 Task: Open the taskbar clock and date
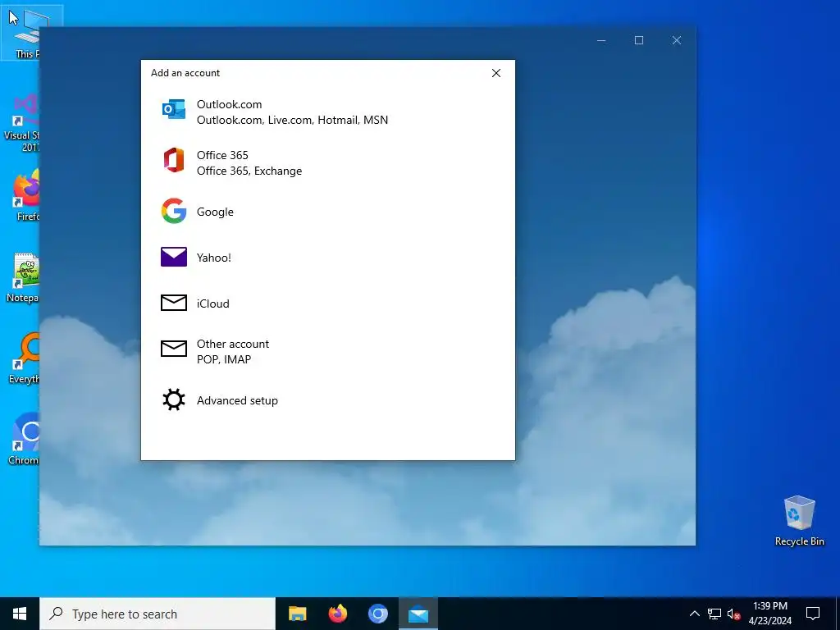point(769,614)
